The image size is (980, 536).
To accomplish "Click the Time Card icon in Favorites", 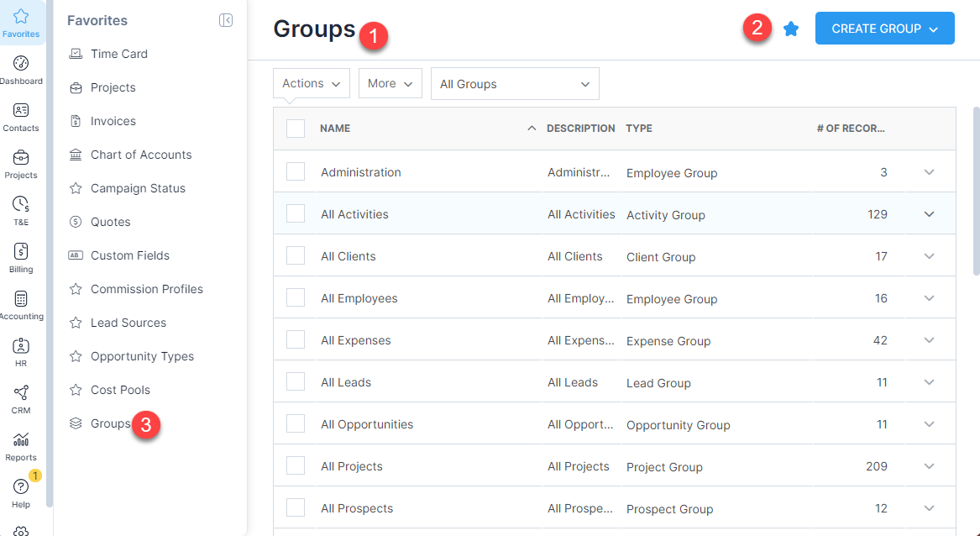I will (76, 54).
